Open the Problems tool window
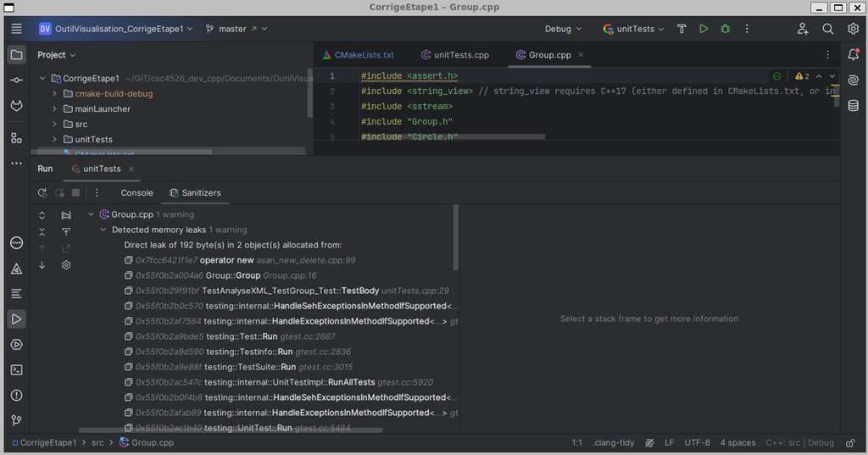The height and width of the screenshot is (455, 868). (17, 395)
